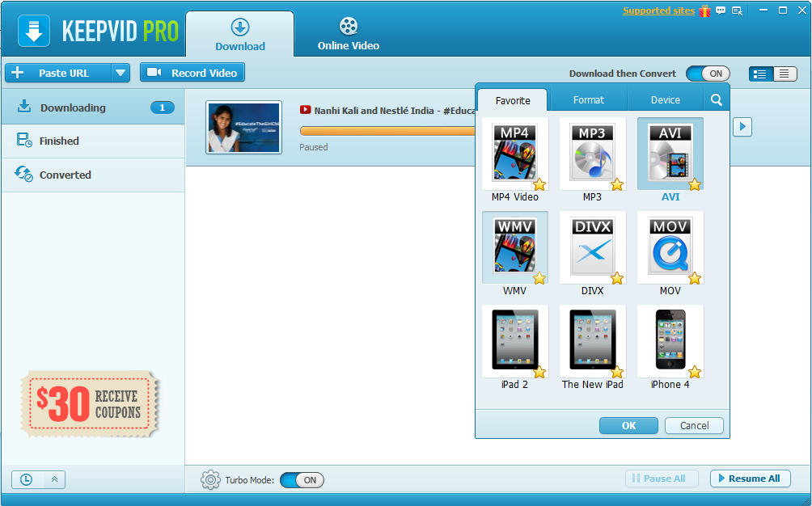Open the gift box promotions icon
The height and width of the screenshot is (506, 812).
[704, 11]
